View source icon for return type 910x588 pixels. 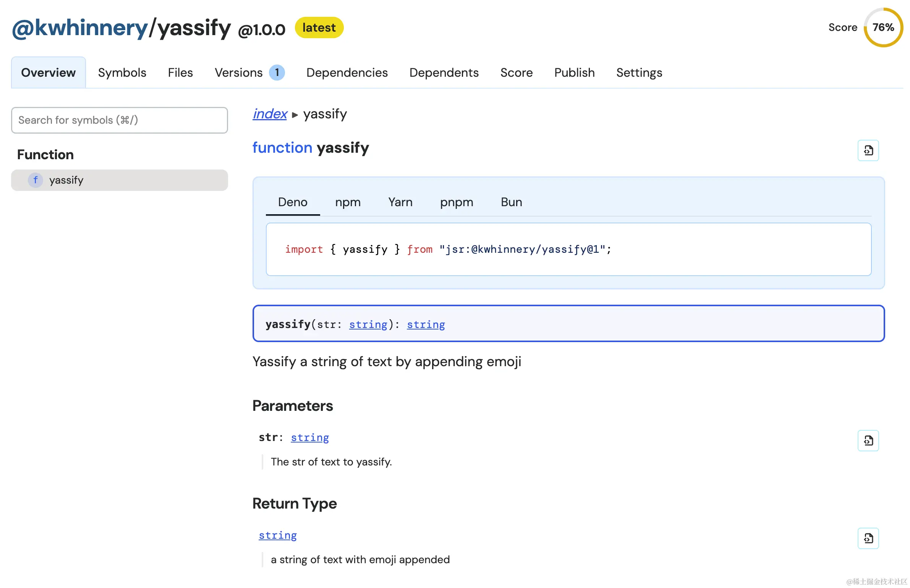[x=868, y=538]
